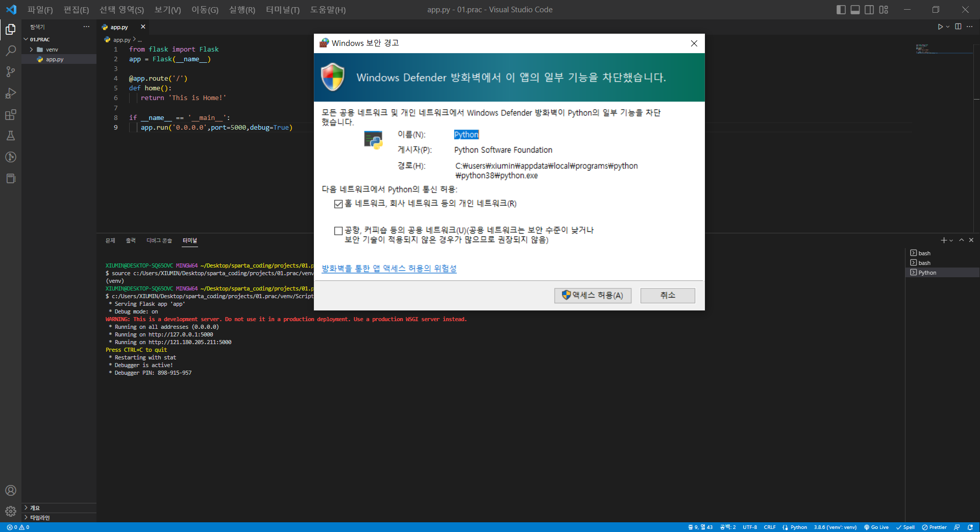Open the Source Control view
Image resolution: width=980 pixels, height=532 pixels.
click(x=10, y=72)
